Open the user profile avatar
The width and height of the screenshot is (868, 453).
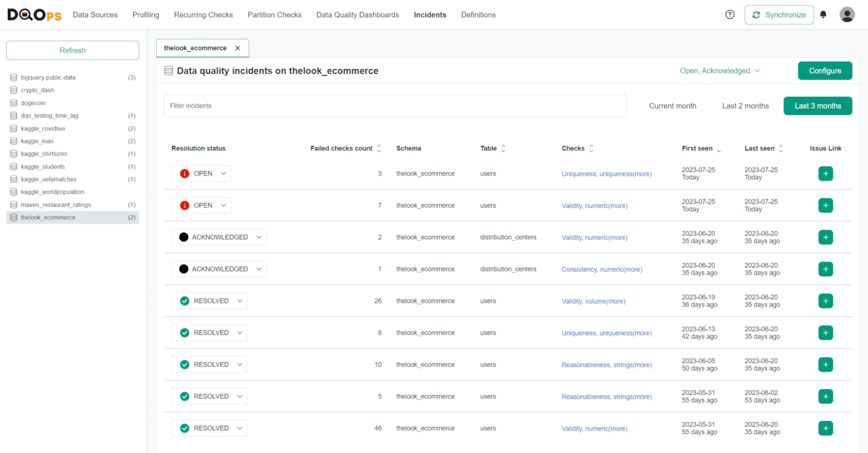(847, 15)
